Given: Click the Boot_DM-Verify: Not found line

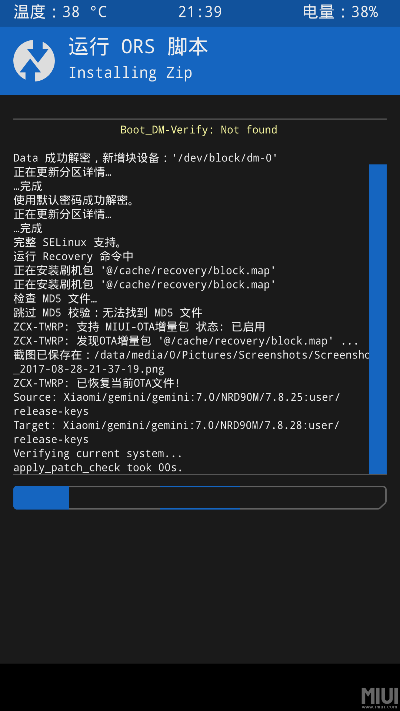Looking at the screenshot, I should point(199,130).
